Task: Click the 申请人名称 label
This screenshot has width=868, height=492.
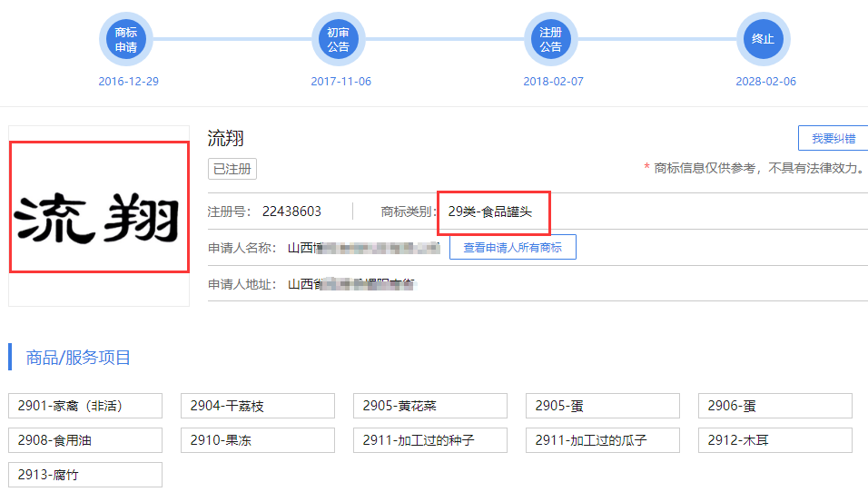Action: tap(242, 248)
